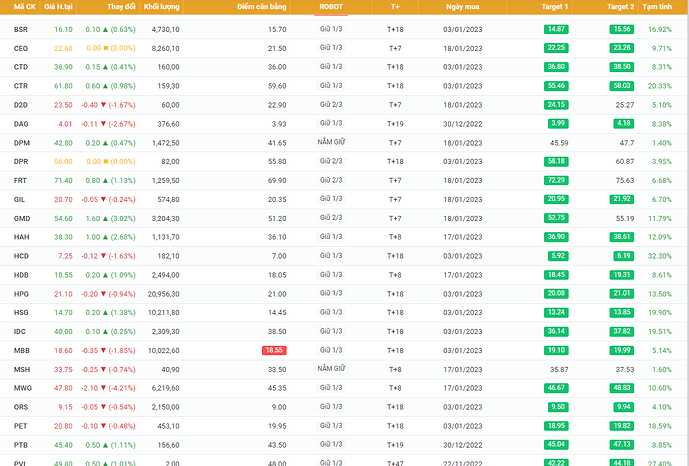This screenshot has width=689, height=466.
Task: Click the green 15.56 Target 2 badge for BSR
Action: tap(621, 29)
